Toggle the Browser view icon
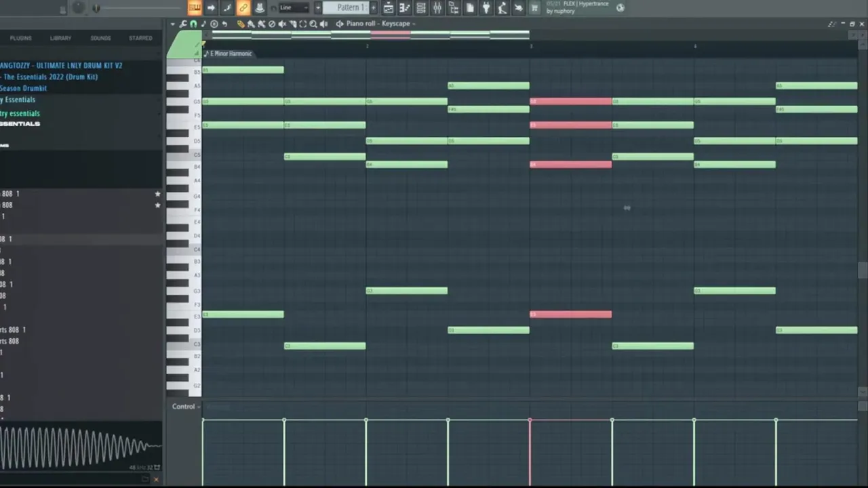The height and width of the screenshot is (488, 868). (454, 7)
